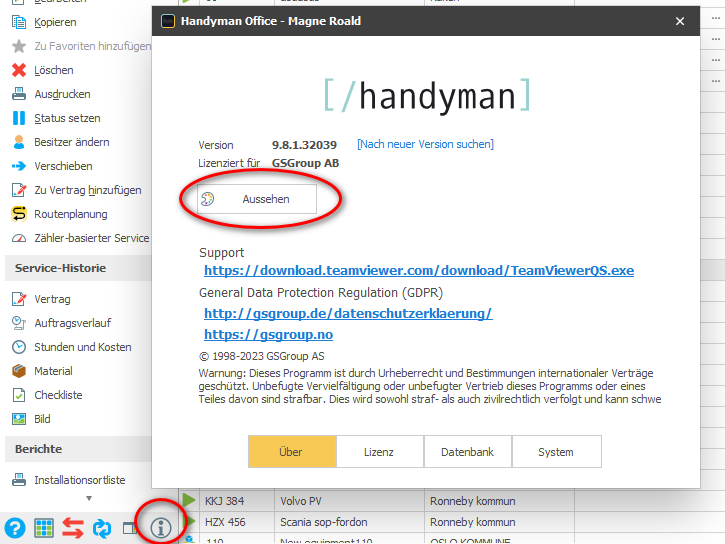Image resolution: width=725 pixels, height=544 pixels.
Task: Click the star icon for Zu Favoriten
Action: (19, 46)
